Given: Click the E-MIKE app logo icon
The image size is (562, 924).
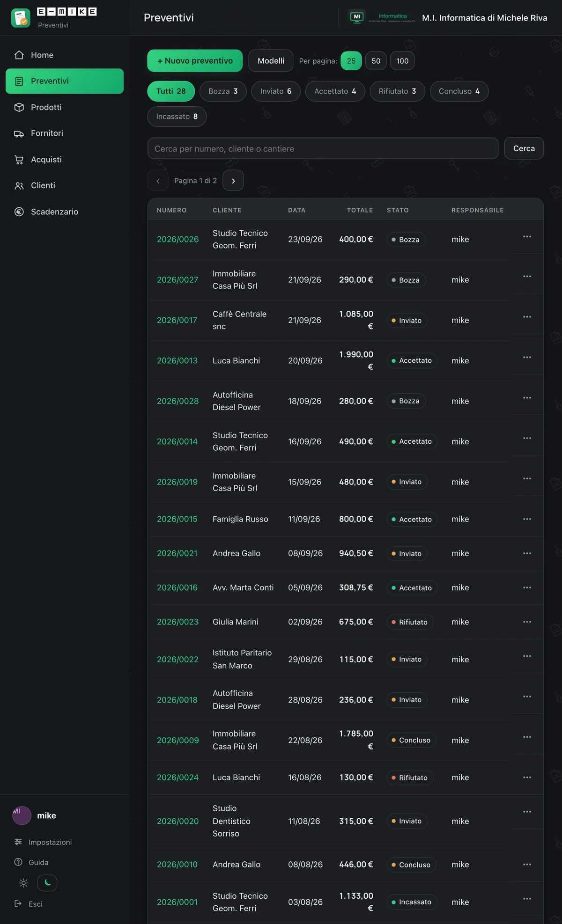Looking at the screenshot, I should coord(21,18).
